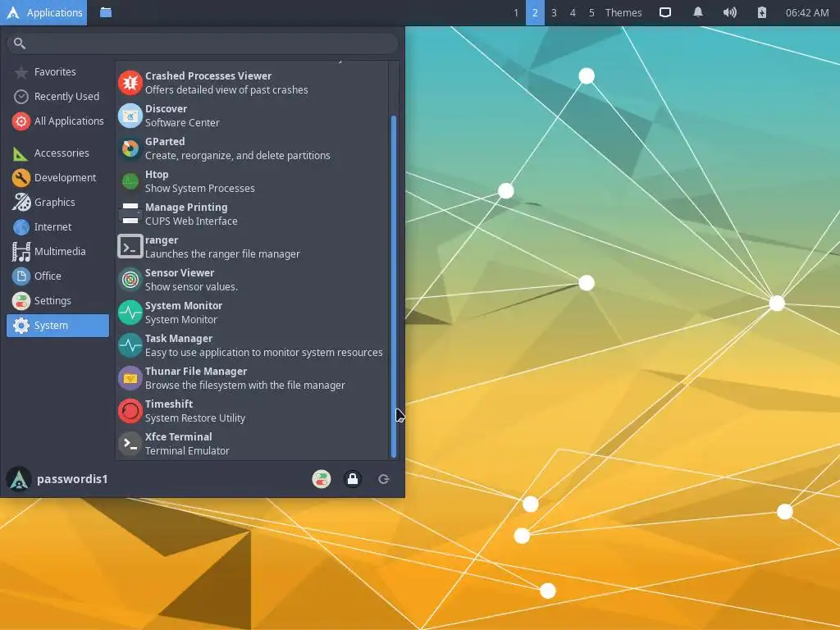Click 'Offers detailed view of past crashes' text
This screenshot has height=630, width=840.
point(226,90)
